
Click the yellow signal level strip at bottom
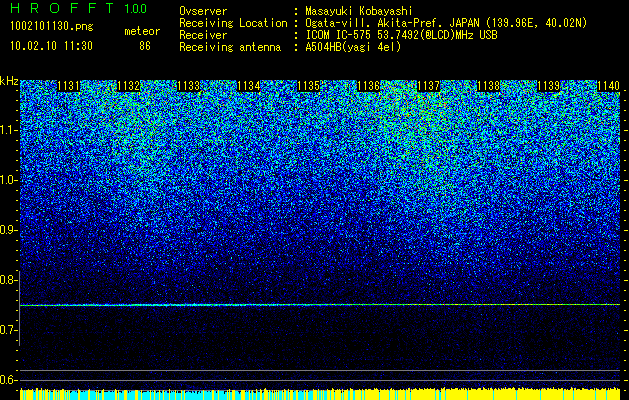[x=320, y=394]
